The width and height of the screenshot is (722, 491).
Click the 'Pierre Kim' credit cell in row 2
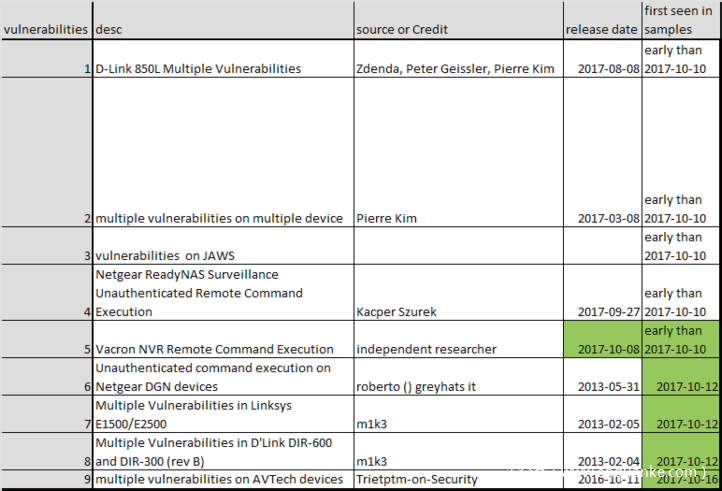pyautogui.click(x=459, y=152)
